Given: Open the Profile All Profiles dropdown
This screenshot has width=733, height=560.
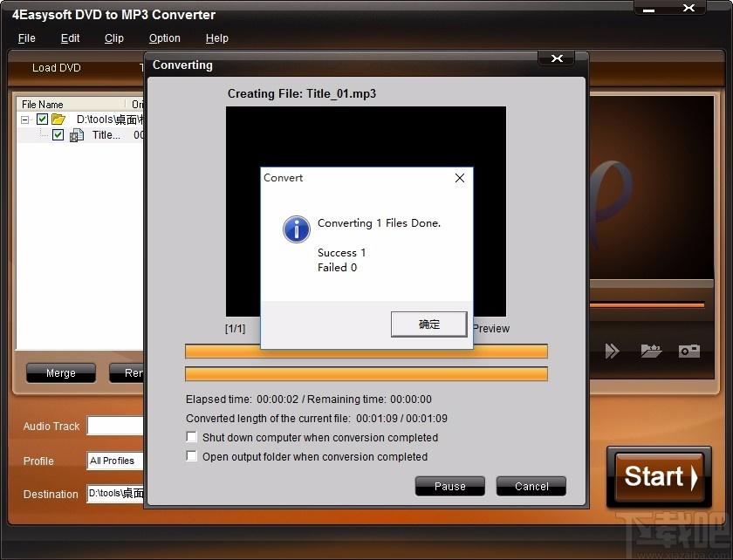Looking at the screenshot, I should coord(115,461).
